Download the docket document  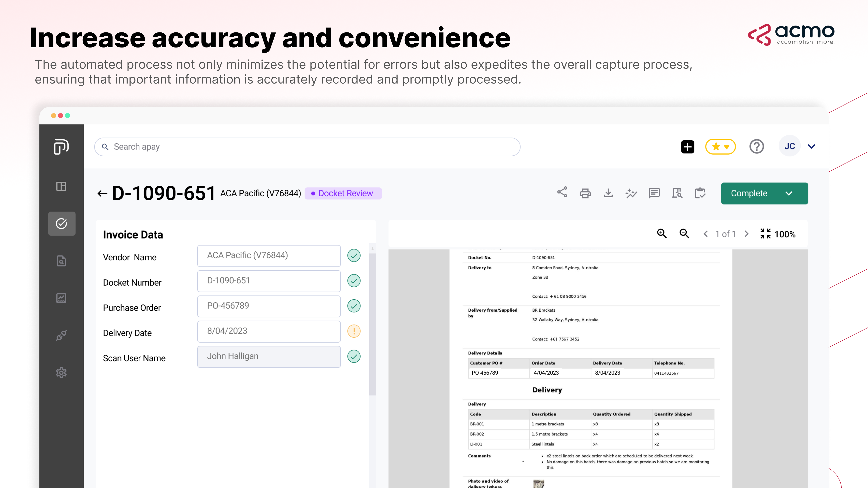click(x=608, y=193)
